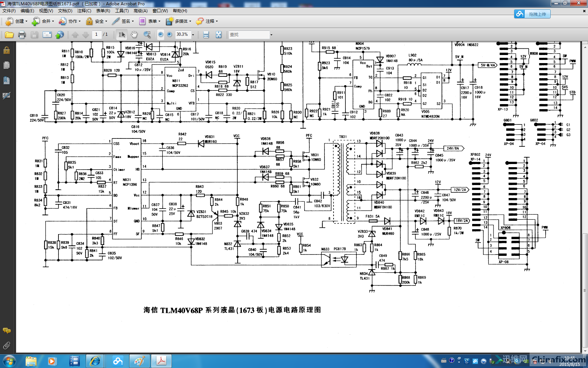Go to next page arrow

tap(85, 35)
